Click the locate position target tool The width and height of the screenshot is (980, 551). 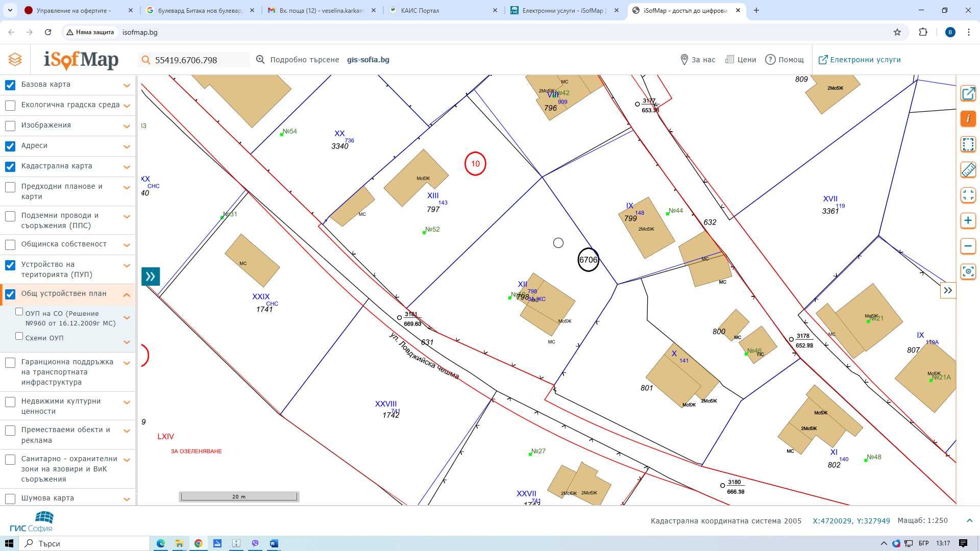click(968, 272)
